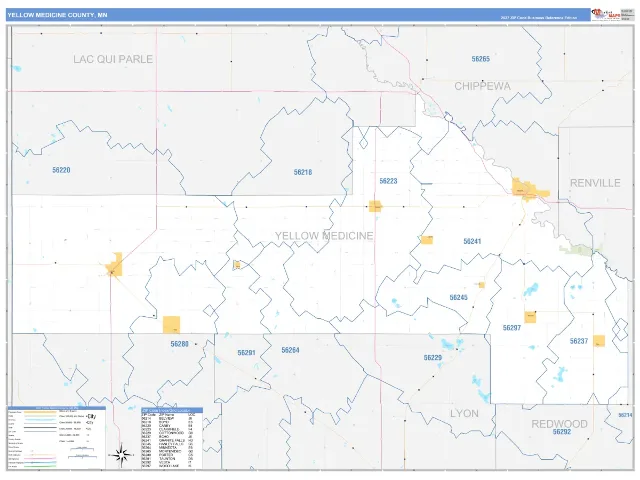Click the GRANITE FALLS row in ZIP index
This screenshot has width=640, height=480.
click(168, 440)
